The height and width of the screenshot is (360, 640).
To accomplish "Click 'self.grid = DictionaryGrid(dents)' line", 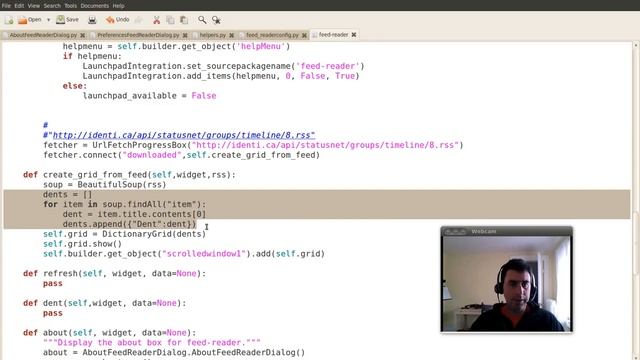I will point(124,234).
